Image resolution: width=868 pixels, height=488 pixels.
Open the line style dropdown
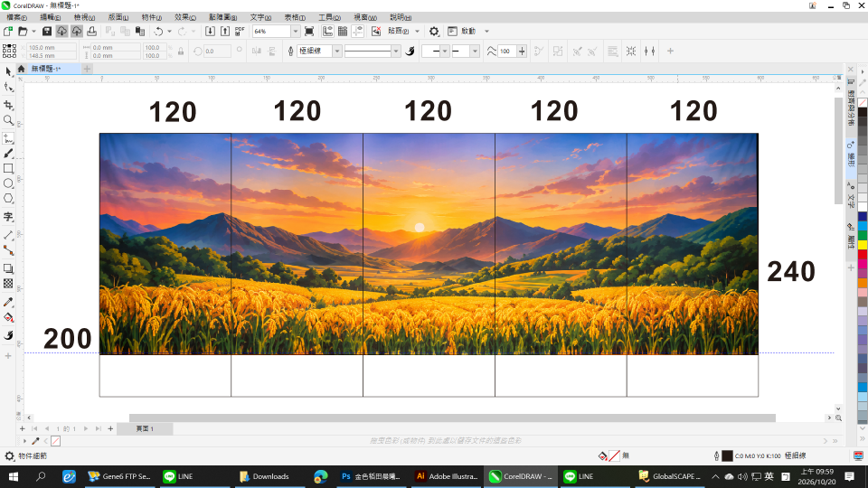pyautogui.click(x=395, y=51)
